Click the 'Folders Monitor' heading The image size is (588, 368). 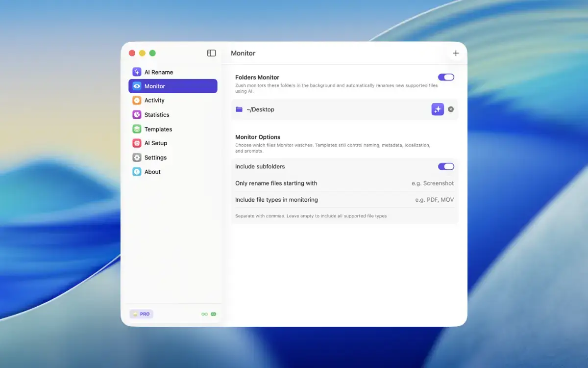pos(257,78)
